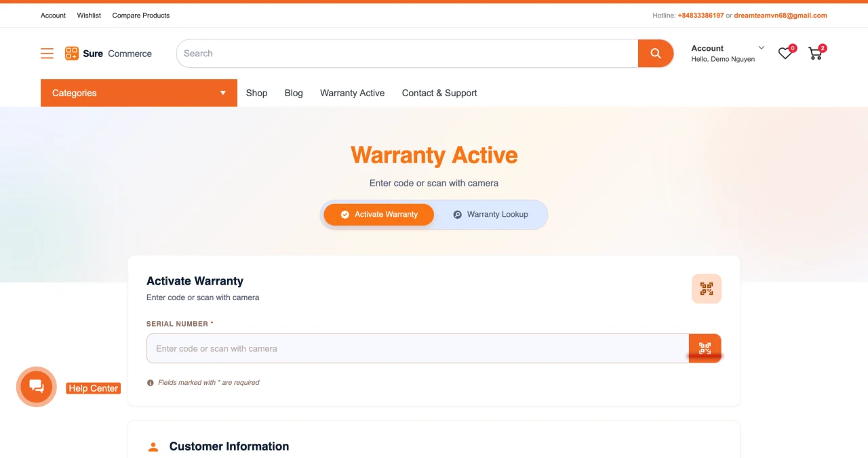Click the Warranty Active page heading
The height and width of the screenshot is (458, 868).
pos(434,155)
